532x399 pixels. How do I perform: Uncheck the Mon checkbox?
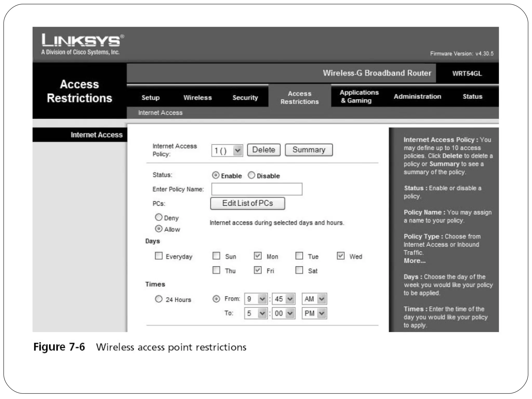tap(257, 256)
